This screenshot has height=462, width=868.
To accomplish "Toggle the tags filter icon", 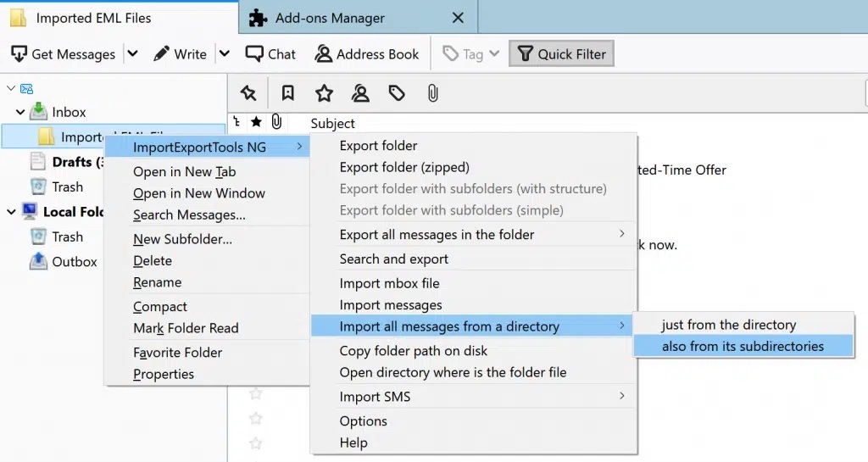I will click(397, 93).
